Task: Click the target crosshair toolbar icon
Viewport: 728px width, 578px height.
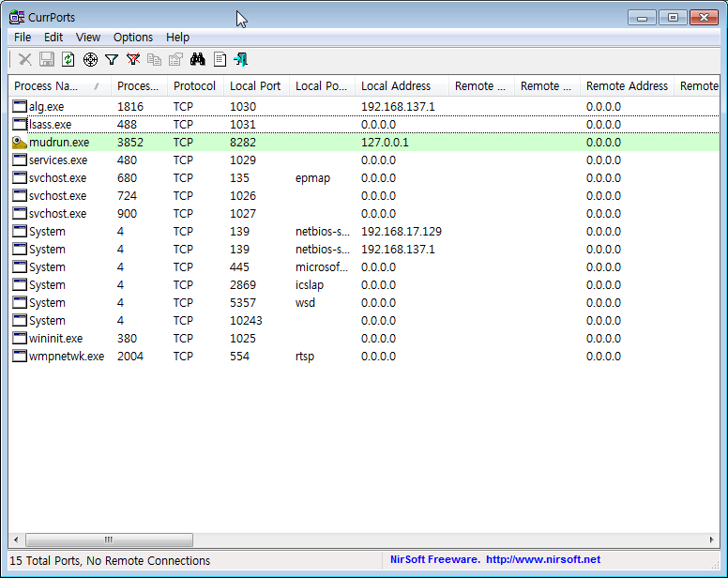Action: pyautogui.click(x=90, y=59)
